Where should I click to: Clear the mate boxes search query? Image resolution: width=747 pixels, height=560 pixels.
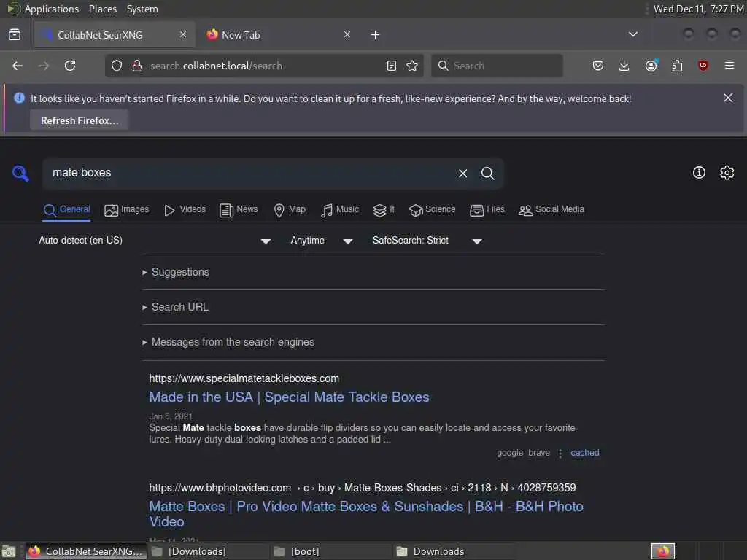pos(462,174)
